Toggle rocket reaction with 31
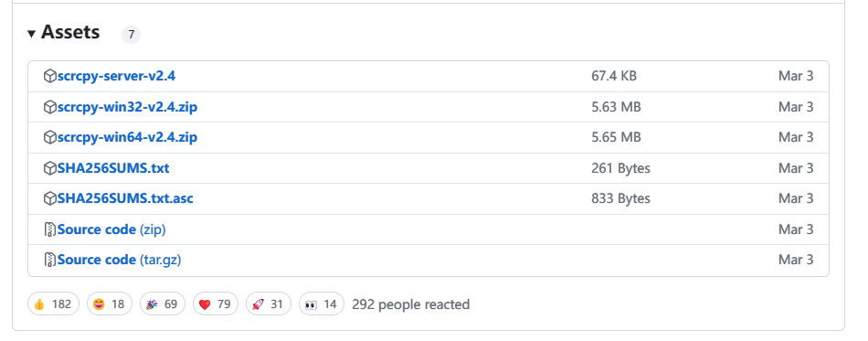Image resolution: width=868 pixels, height=341 pixels. click(269, 304)
